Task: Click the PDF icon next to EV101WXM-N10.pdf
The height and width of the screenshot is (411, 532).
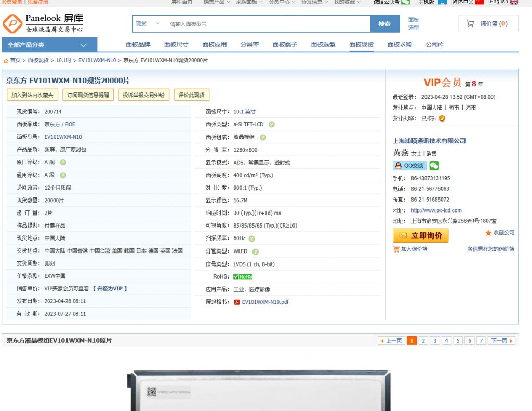Action: click(237, 302)
